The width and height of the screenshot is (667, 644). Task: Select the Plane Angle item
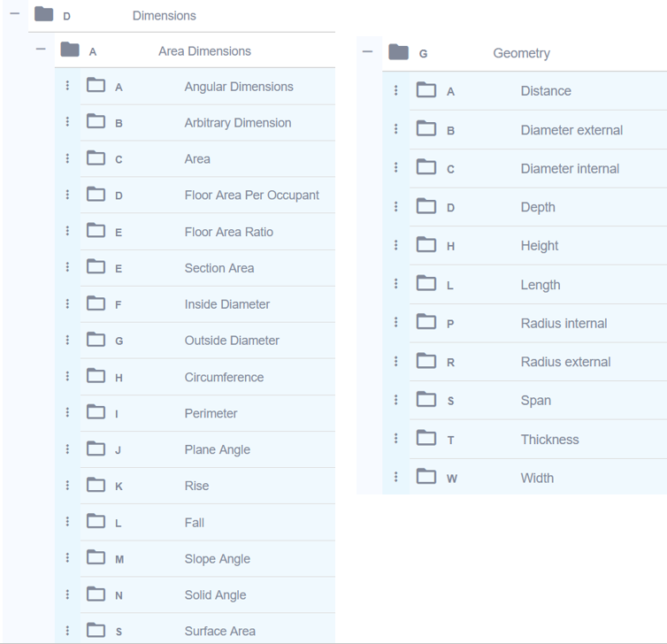(208, 449)
